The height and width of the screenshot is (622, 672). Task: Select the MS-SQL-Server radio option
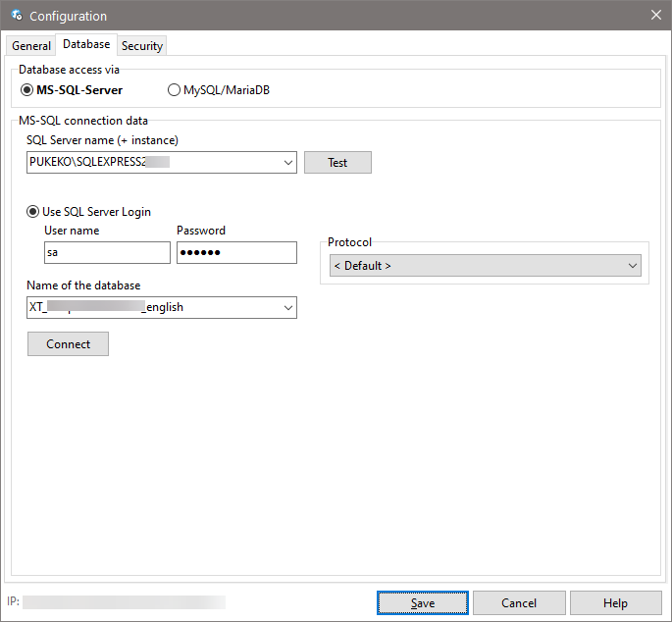point(27,90)
